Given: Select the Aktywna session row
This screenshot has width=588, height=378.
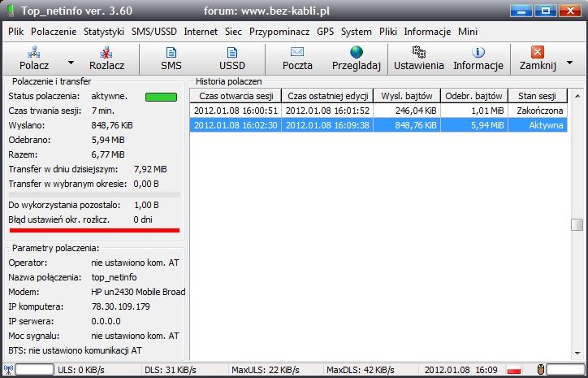Looking at the screenshot, I should click(378, 125).
